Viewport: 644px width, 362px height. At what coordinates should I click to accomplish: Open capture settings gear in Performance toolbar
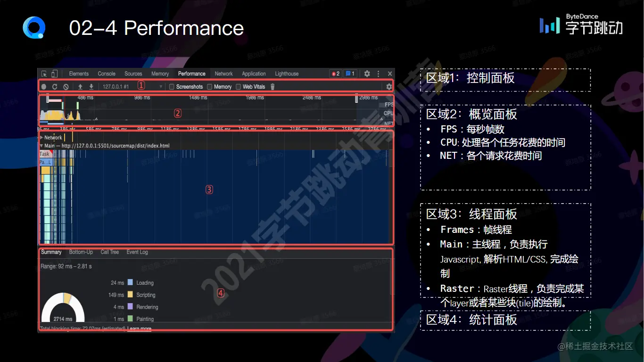pyautogui.click(x=389, y=87)
